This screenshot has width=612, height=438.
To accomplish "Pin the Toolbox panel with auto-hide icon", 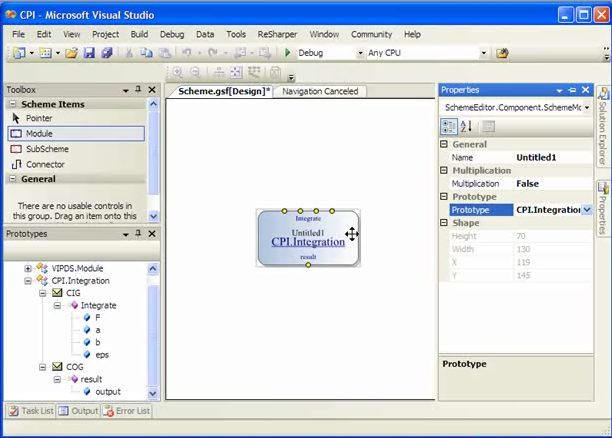I will (x=138, y=90).
